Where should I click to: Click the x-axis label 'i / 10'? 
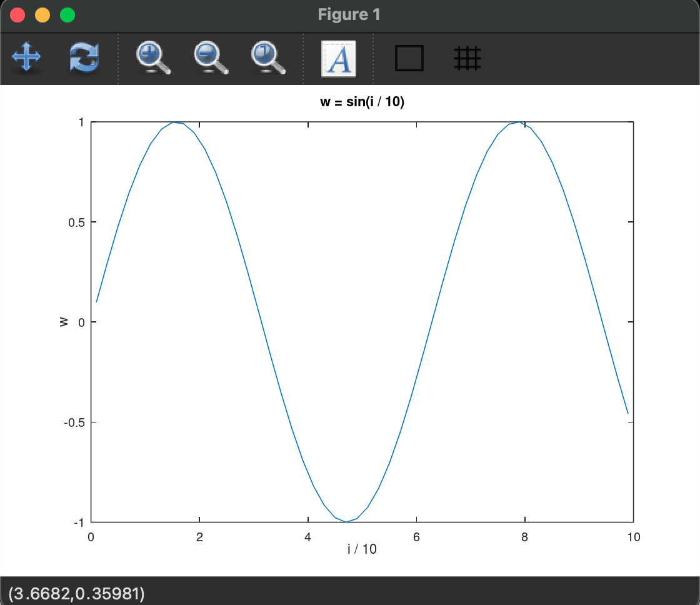point(362,549)
